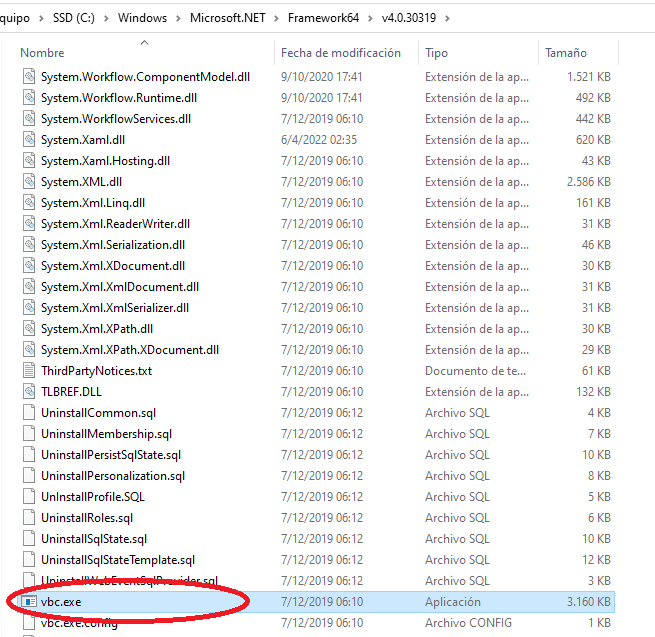Select the System.Xml.Serialization.dll icon

29,245
